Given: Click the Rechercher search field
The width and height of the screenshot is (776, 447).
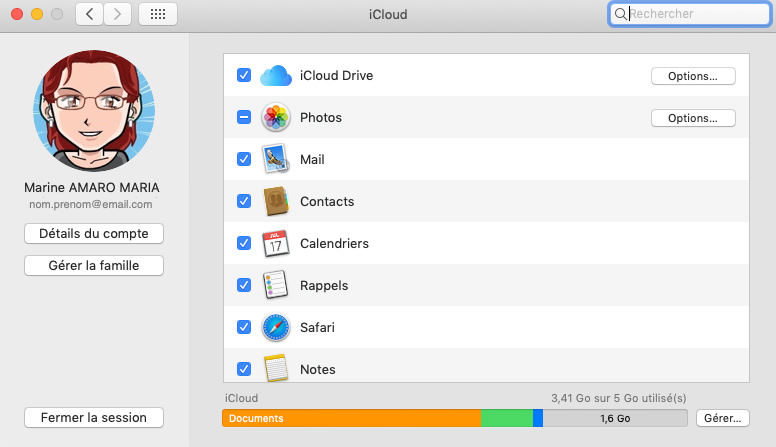Looking at the screenshot, I should click(x=689, y=14).
